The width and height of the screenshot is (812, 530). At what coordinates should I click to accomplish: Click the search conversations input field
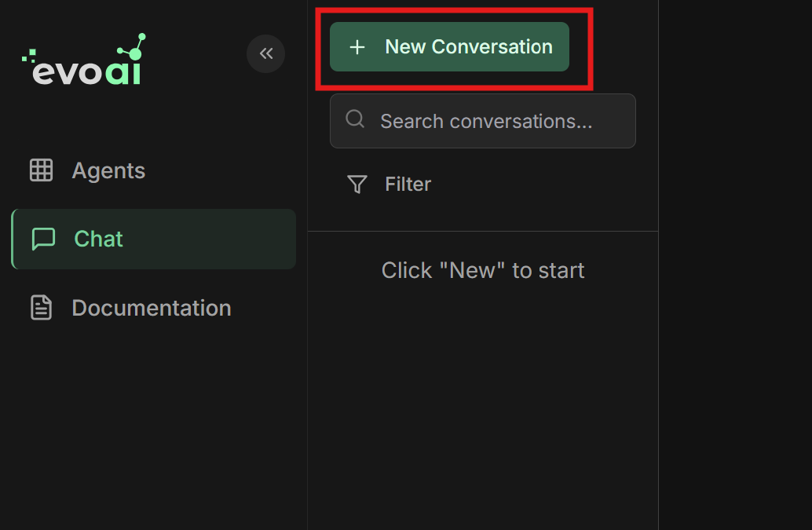(483, 121)
